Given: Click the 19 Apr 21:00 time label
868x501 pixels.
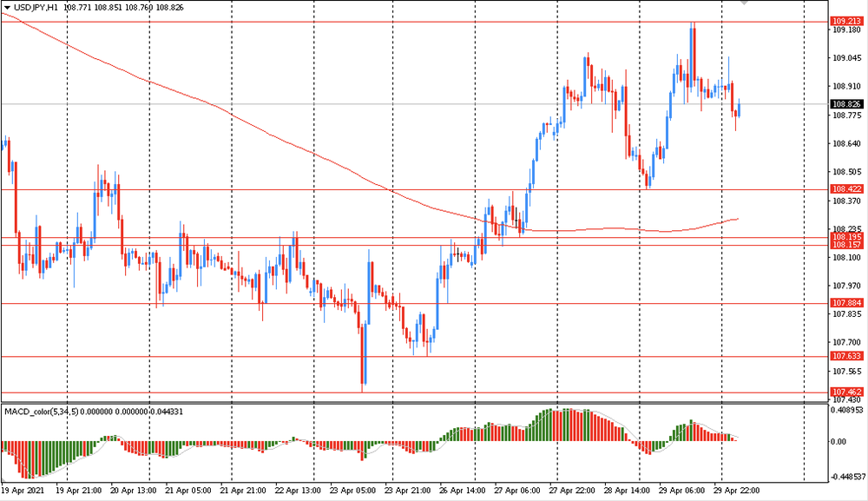Looking at the screenshot, I should click(79, 491).
